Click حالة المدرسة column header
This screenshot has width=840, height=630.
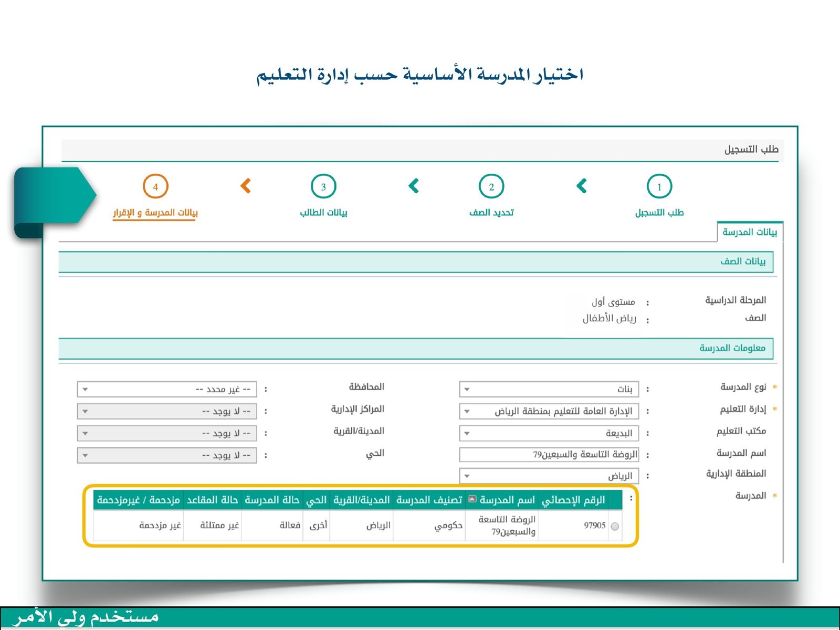point(272,500)
